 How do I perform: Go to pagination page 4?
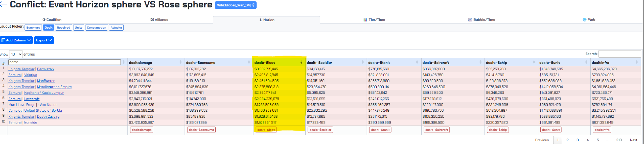pyautogui.click(x=588, y=140)
